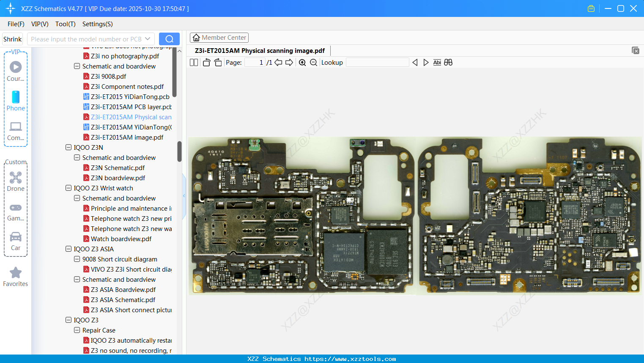644x363 pixels.
Task: Click the XZZ Schematics app logo
Action: [11, 8]
